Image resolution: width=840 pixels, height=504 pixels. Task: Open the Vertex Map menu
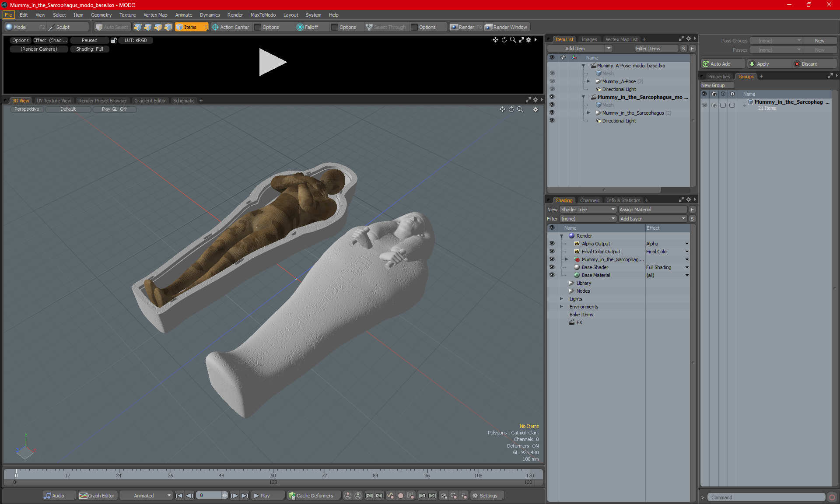[x=155, y=15]
